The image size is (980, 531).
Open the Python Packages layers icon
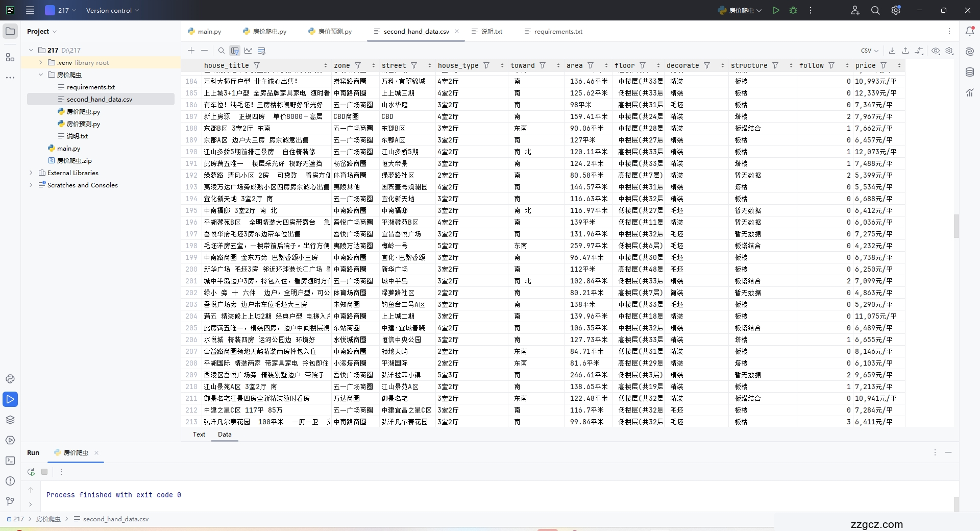[x=10, y=420]
